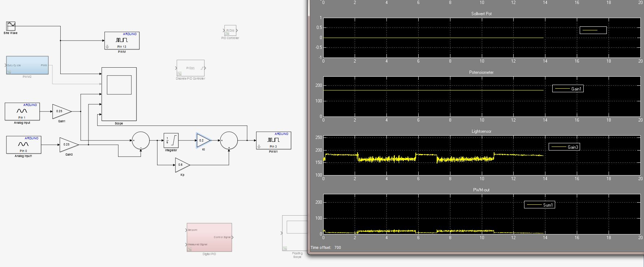
Task: Click the Sum1 legend in PWM-out plot
Action: pyautogui.click(x=540, y=205)
